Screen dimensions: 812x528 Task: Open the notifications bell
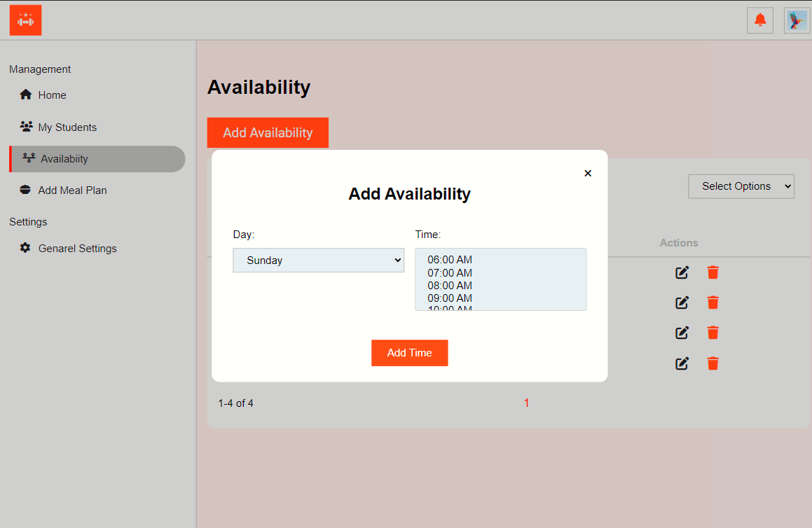pyautogui.click(x=759, y=20)
